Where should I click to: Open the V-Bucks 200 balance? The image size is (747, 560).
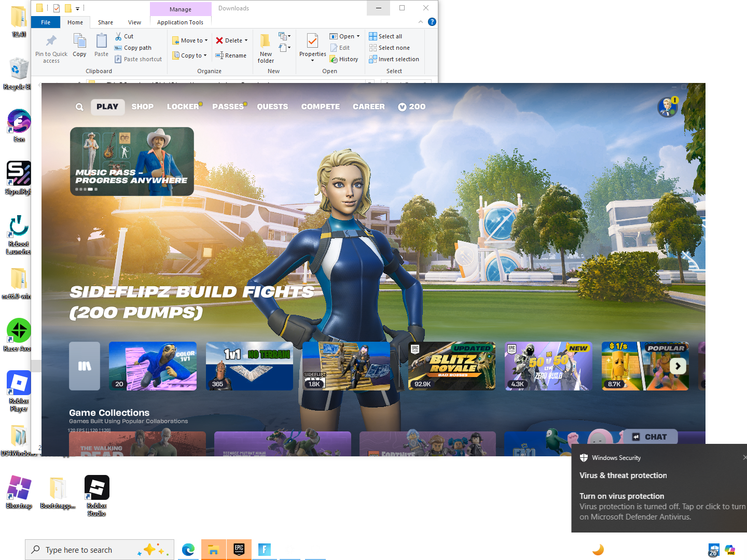pos(412,107)
